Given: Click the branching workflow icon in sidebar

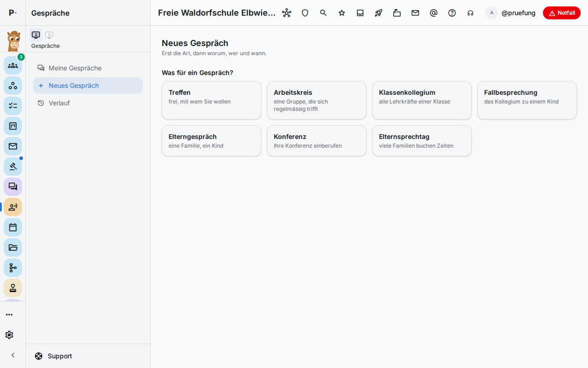Looking at the screenshot, I should pos(13,268).
